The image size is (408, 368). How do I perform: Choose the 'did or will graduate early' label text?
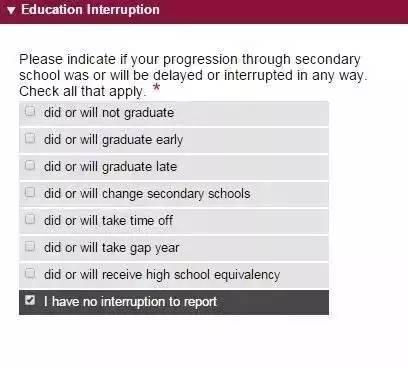pyautogui.click(x=113, y=140)
